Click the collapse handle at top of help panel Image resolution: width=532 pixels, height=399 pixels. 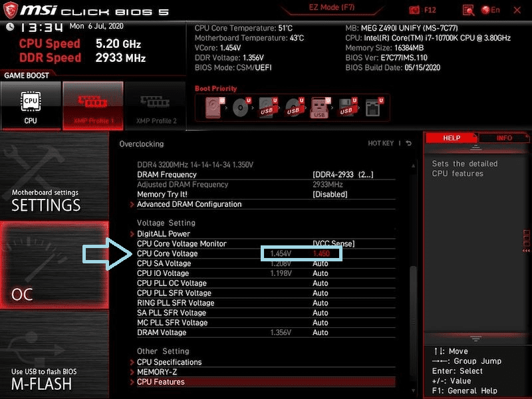pyautogui.click(x=475, y=147)
